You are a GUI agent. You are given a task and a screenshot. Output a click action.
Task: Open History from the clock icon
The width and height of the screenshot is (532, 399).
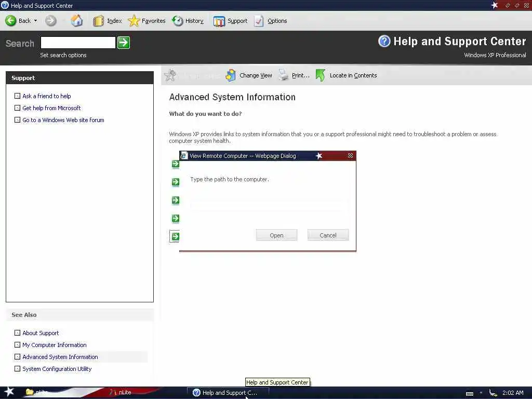[x=178, y=21]
